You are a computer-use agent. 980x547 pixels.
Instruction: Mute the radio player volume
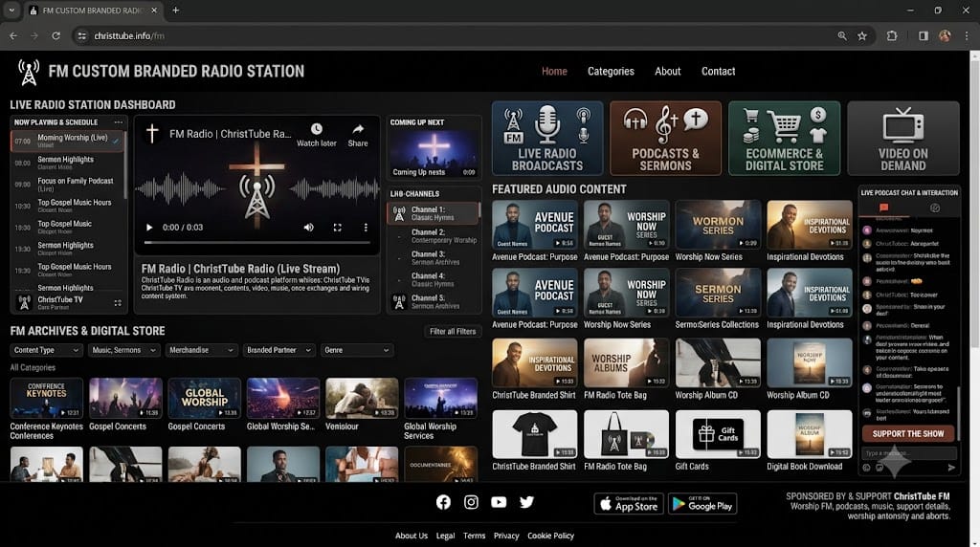coord(309,228)
